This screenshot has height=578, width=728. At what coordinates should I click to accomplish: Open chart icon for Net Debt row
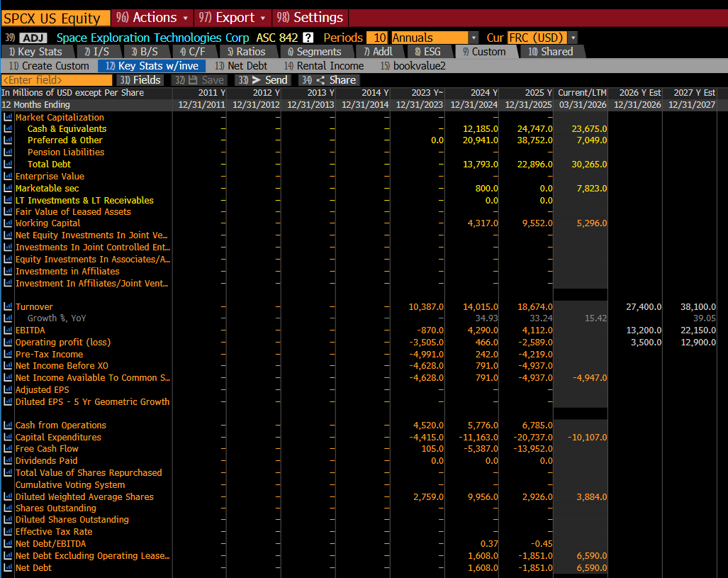pyautogui.click(x=8, y=568)
